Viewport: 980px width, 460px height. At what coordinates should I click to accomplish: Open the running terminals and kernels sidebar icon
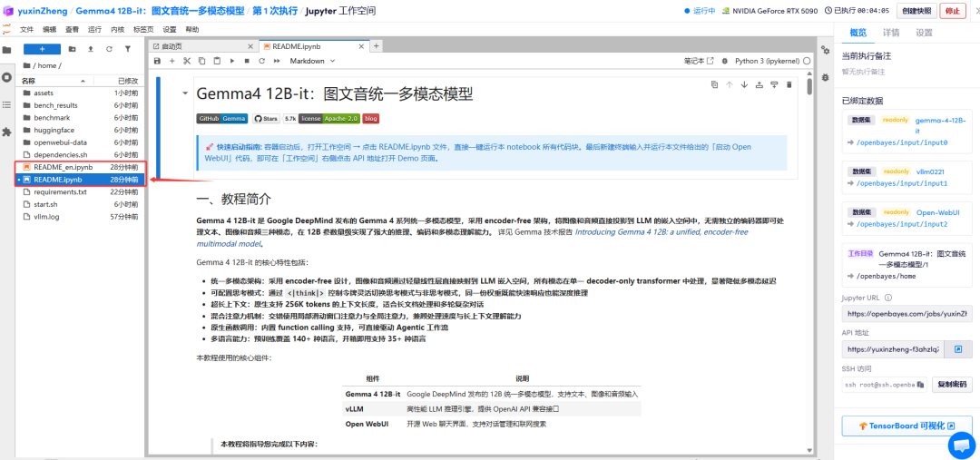7,77
